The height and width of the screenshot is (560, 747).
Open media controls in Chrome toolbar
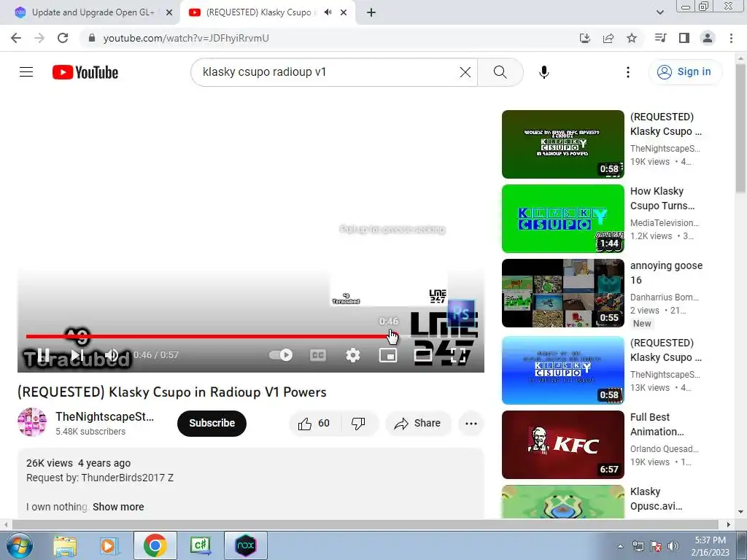[x=660, y=38]
